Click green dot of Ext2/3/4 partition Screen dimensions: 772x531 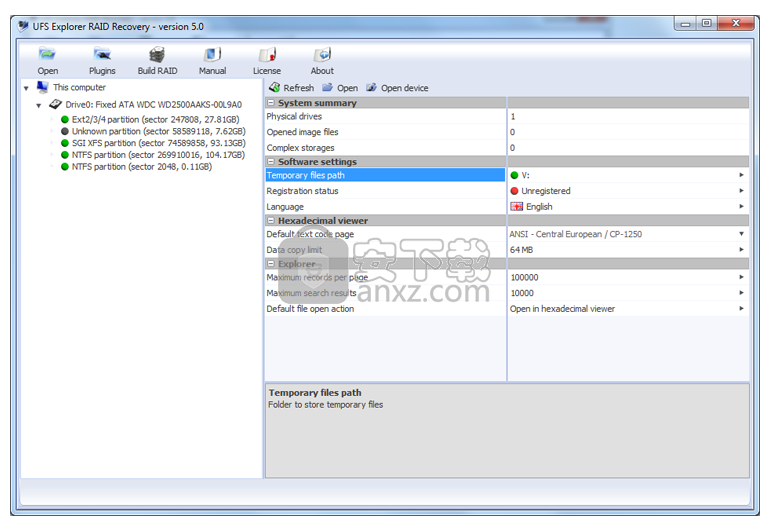(64, 120)
